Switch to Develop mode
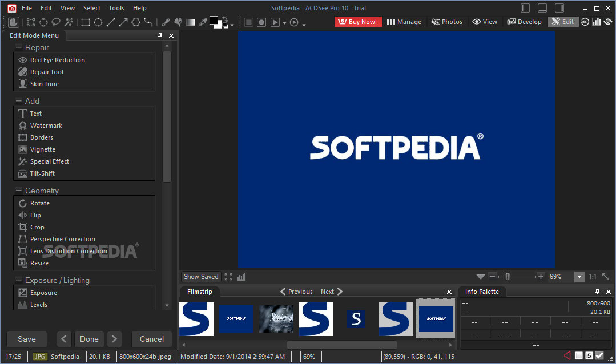The width and height of the screenshot is (616, 364). click(x=525, y=22)
